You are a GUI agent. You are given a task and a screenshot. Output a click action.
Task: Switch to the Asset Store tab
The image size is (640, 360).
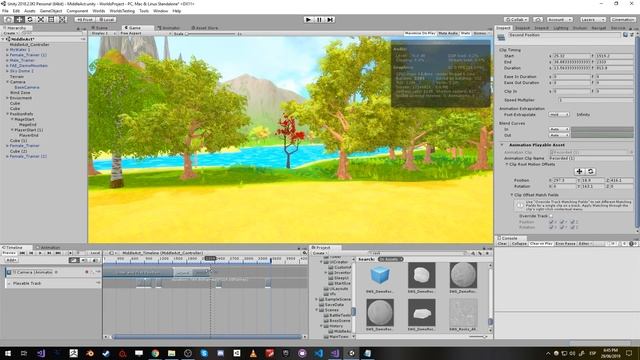[x=205, y=28]
